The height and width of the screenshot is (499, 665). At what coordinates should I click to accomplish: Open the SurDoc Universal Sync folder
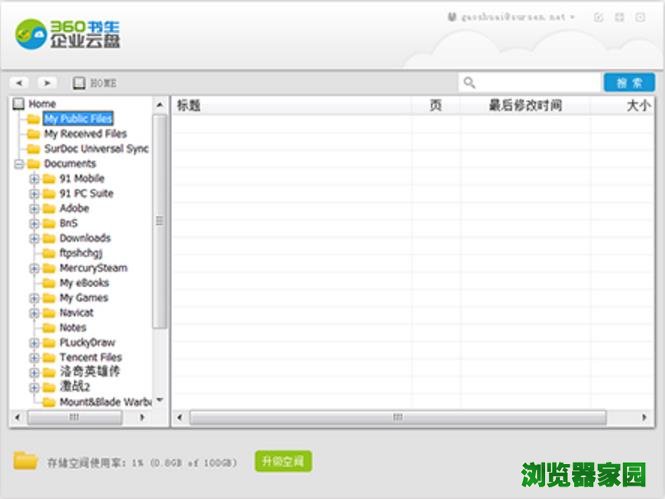click(96, 149)
